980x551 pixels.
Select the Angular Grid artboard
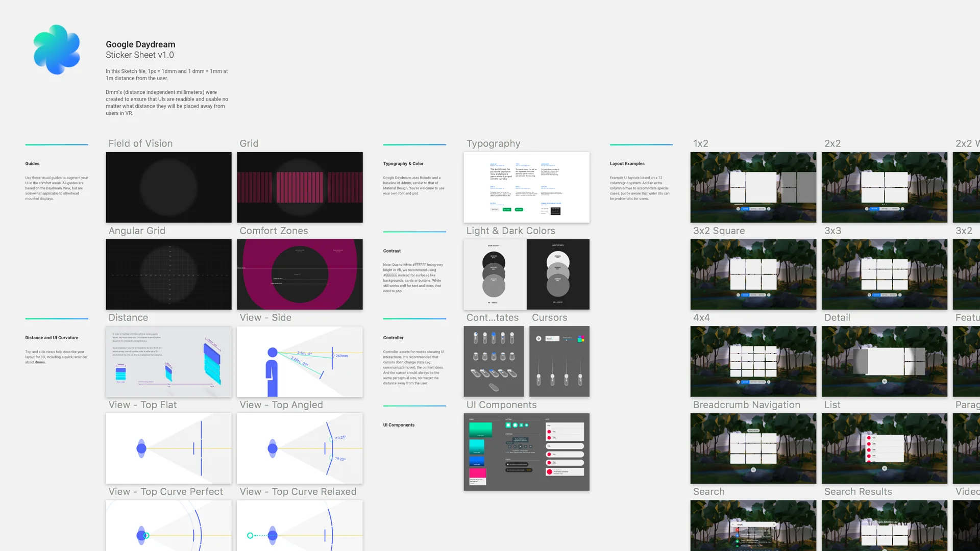[168, 274]
